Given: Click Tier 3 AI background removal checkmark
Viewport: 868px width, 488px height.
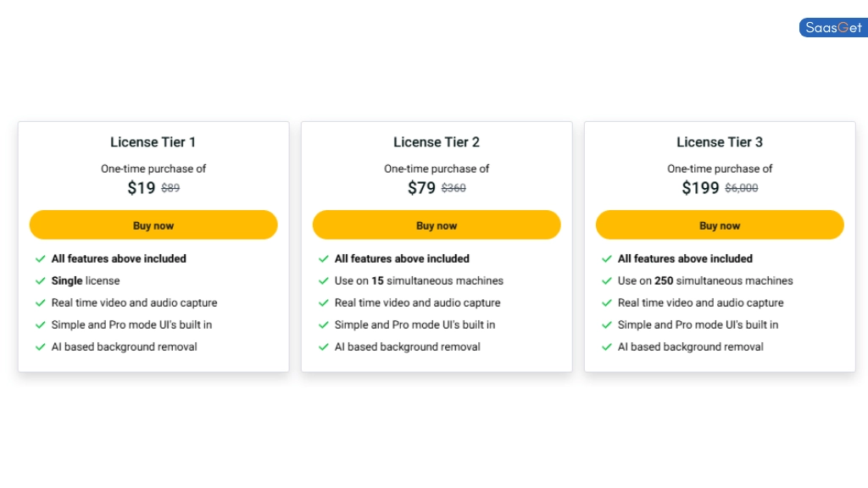Looking at the screenshot, I should click(x=606, y=347).
